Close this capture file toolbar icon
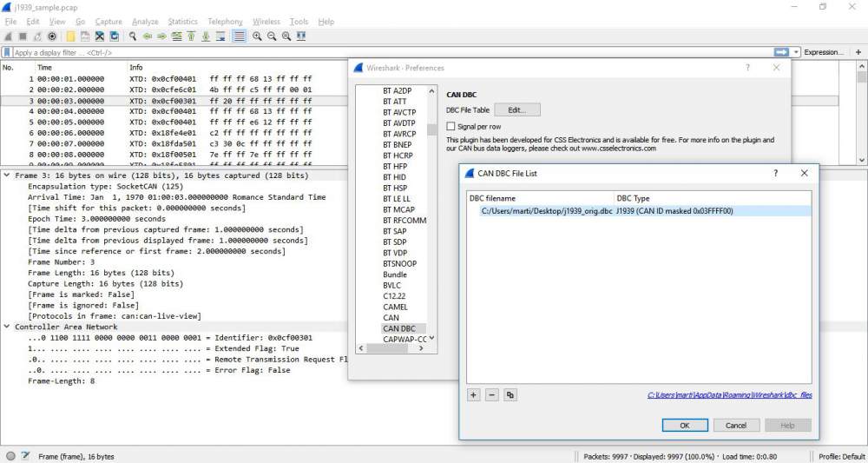 pyautogui.click(x=100, y=36)
